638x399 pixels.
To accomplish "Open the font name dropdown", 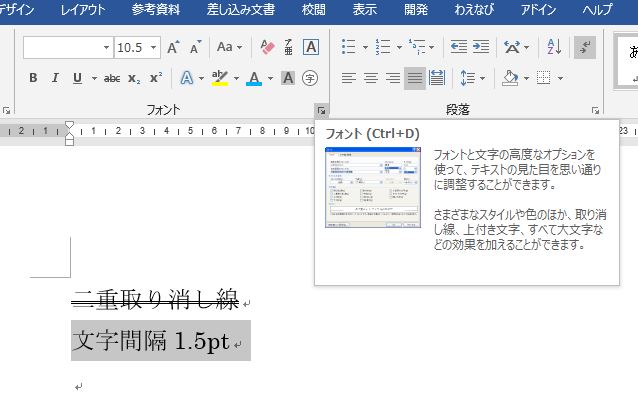I will (x=106, y=48).
